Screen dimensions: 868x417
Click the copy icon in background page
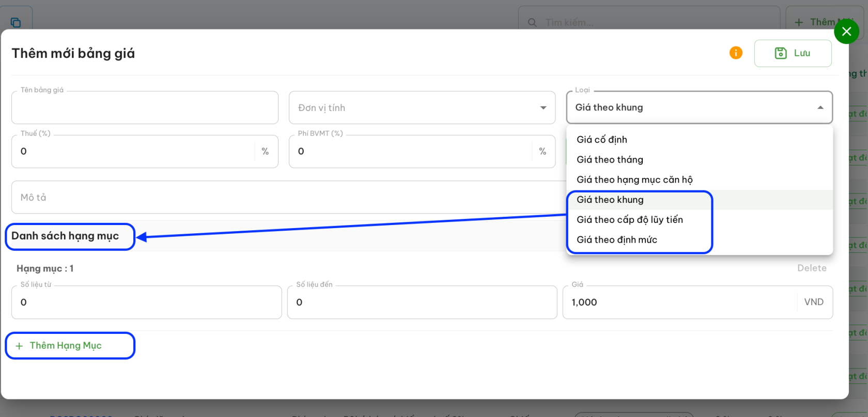(16, 22)
